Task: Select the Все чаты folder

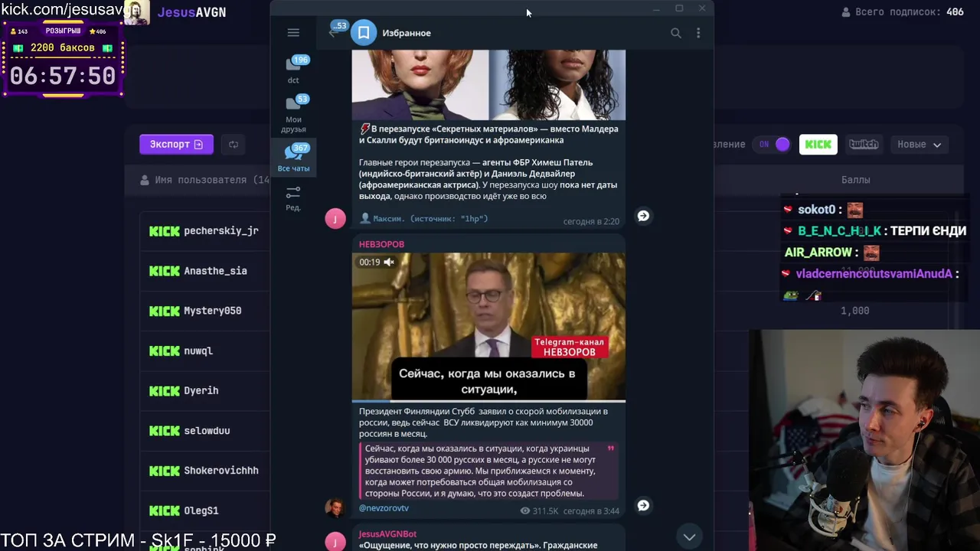Action: click(x=293, y=158)
